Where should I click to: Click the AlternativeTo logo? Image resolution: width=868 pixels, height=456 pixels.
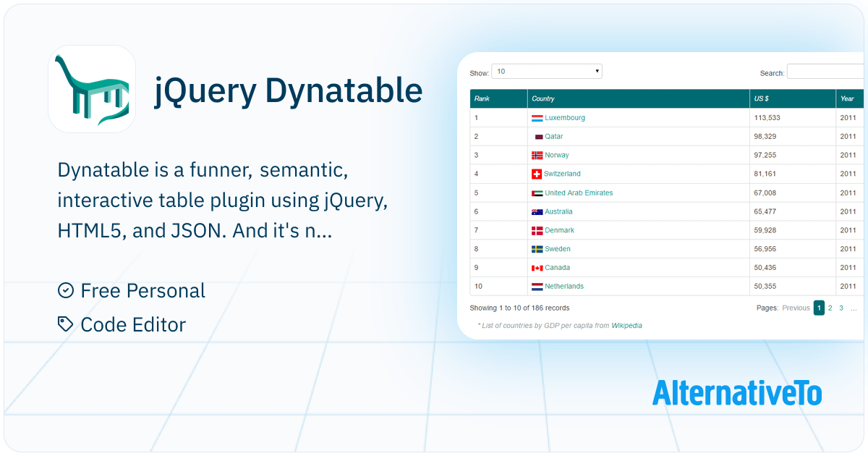tap(737, 392)
